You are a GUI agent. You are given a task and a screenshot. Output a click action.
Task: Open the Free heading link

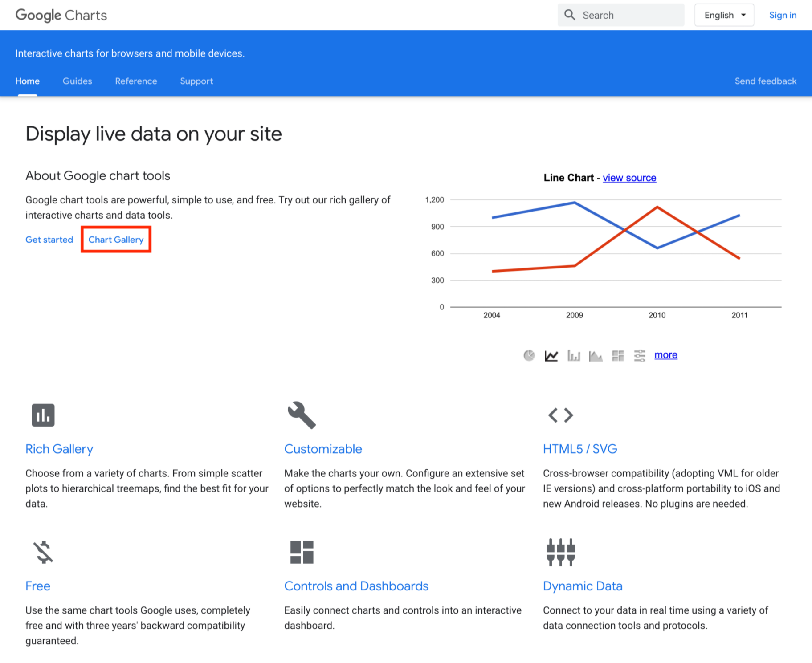pyautogui.click(x=38, y=586)
